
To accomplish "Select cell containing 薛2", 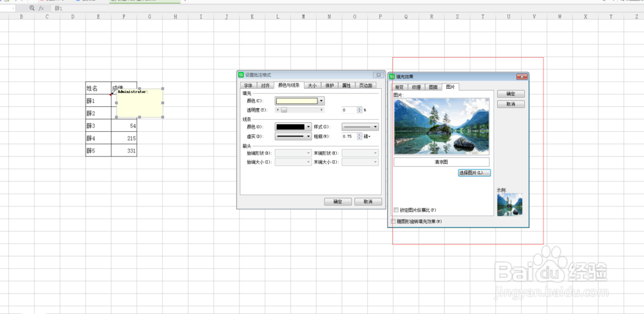I will pos(98,113).
